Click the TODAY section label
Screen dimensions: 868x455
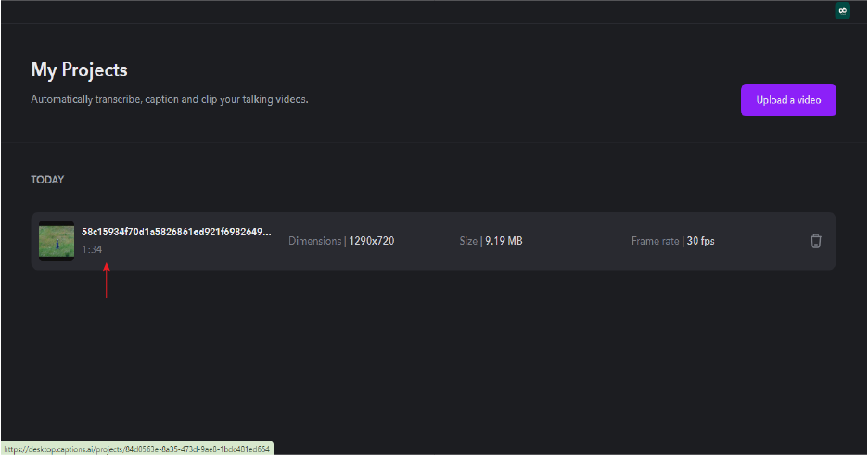click(x=47, y=180)
